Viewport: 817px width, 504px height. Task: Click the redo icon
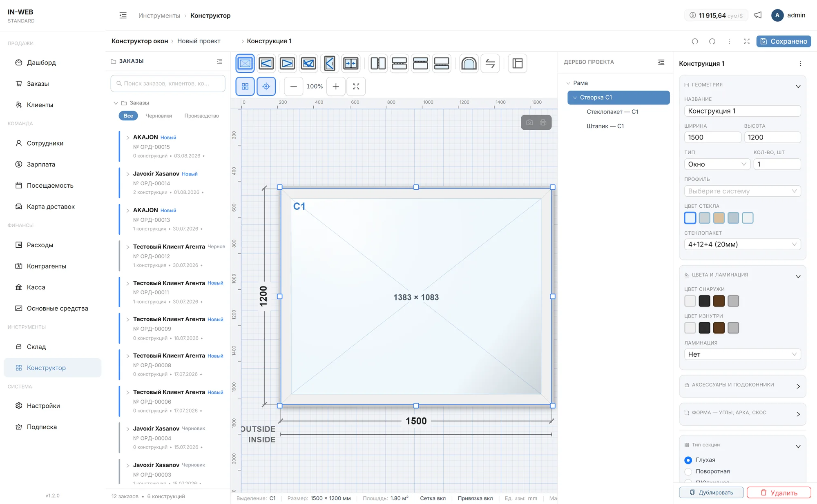point(712,41)
